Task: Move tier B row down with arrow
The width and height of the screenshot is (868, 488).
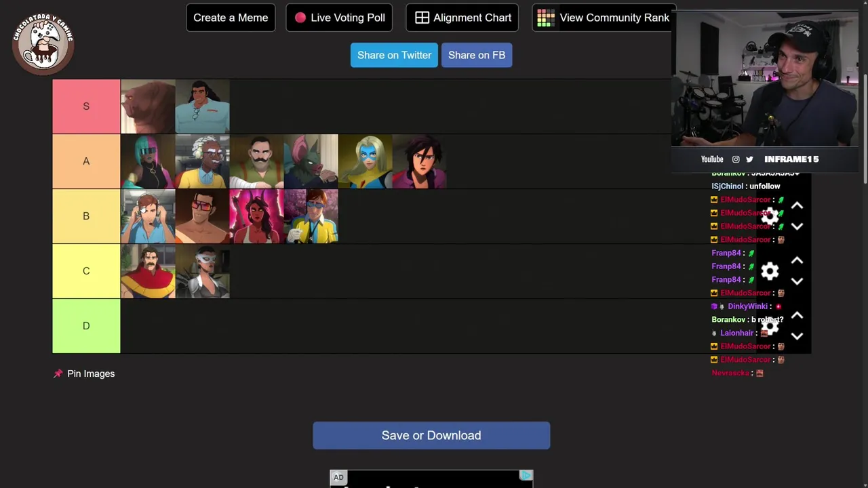Action: tap(797, 226)
